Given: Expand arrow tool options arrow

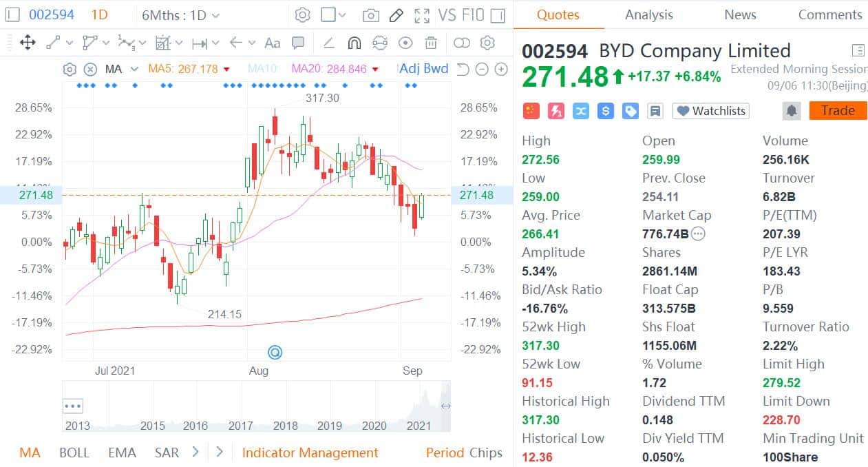Looking at the screenshot, I should click(252, 43).
